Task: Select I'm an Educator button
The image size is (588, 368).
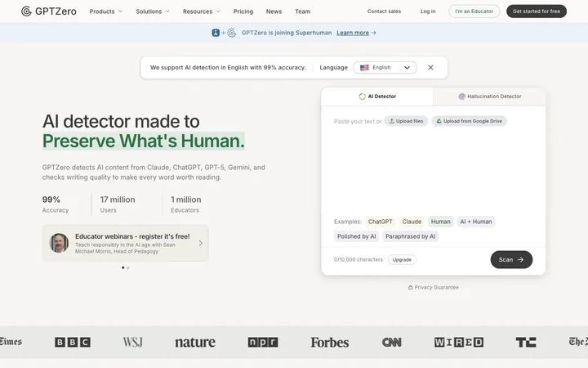Action: click(474, 11)
